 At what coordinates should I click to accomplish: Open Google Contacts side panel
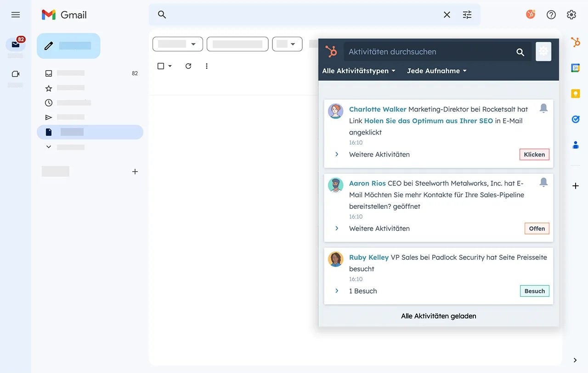(575, 145)
